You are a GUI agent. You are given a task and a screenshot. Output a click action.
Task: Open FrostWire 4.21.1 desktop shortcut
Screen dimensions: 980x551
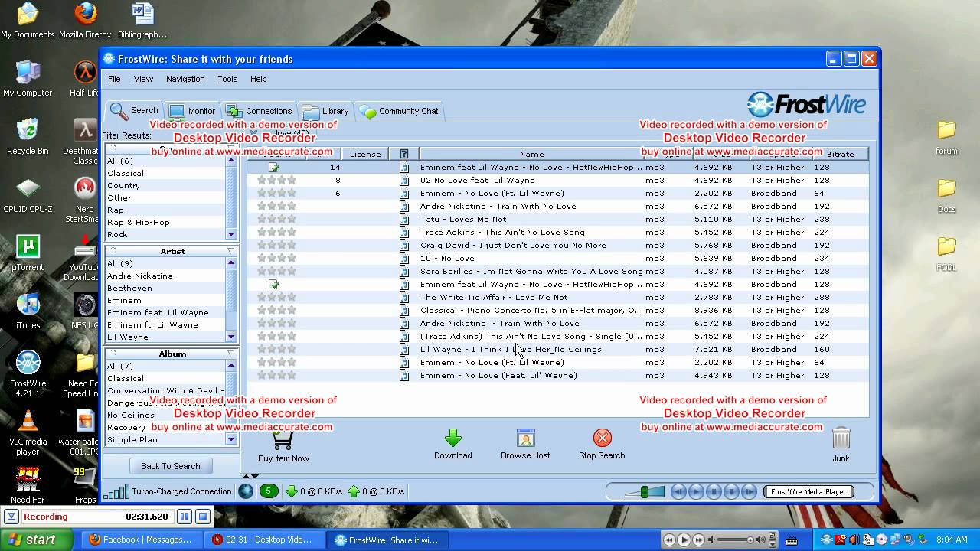(28, 363)
